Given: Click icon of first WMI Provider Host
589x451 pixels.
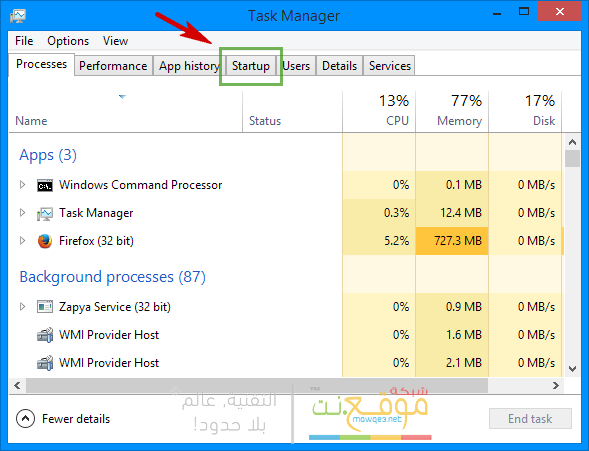Looking at the screenshot, I should (45, 335).
